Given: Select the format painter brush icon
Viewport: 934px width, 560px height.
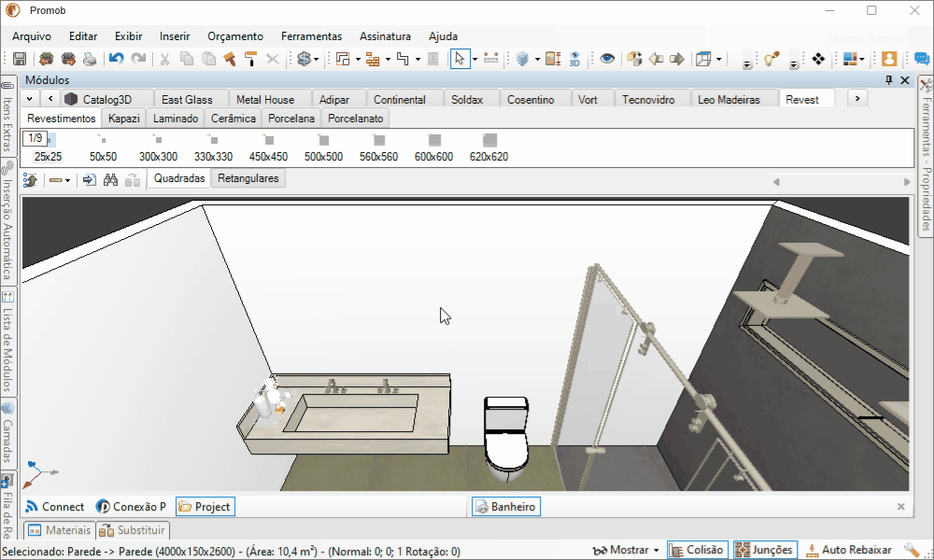Looking at the screenshot, I should pyautogui.click(x=250, y=59).
